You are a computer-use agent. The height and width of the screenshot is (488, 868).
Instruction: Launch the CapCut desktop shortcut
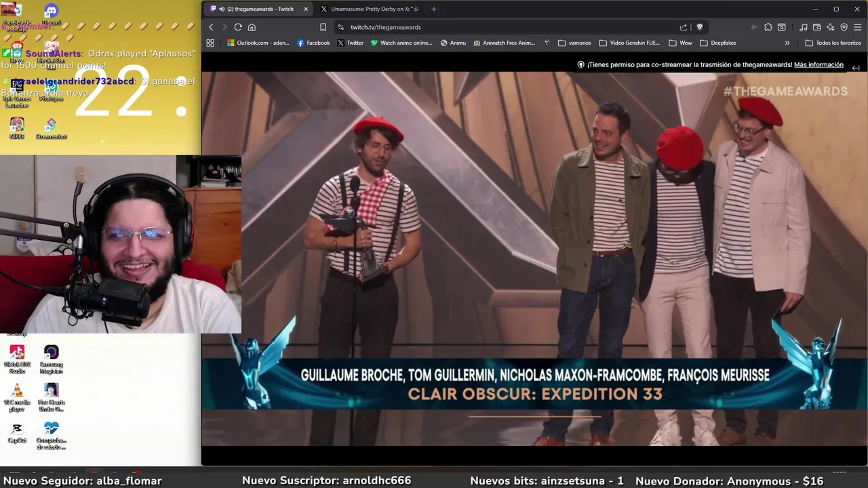tap(16, 433)
